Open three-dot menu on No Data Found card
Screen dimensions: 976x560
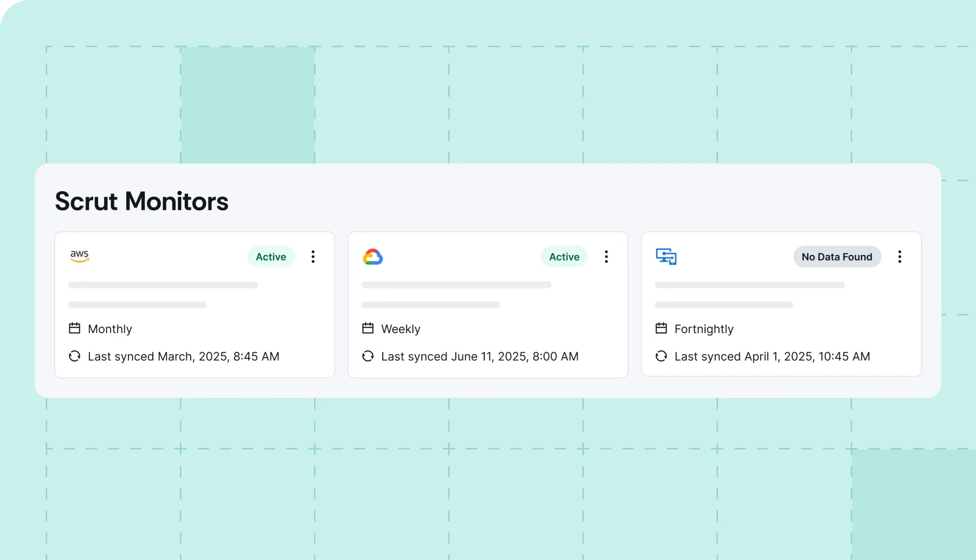click(899, 257)
